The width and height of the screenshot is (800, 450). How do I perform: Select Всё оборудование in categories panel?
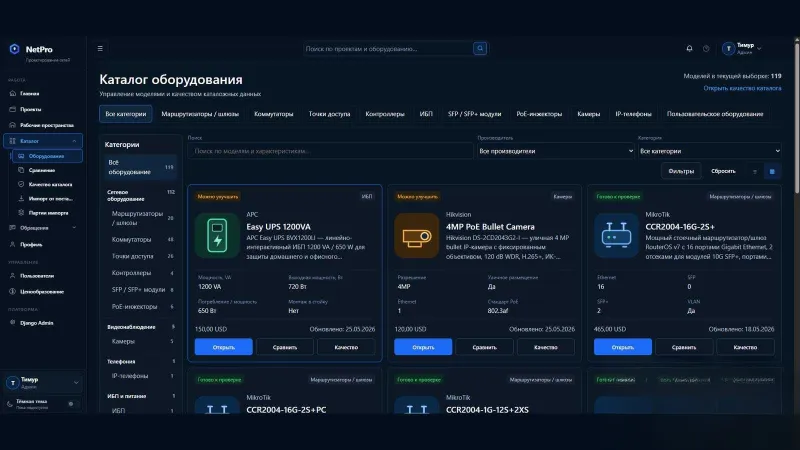coord(140,167)
